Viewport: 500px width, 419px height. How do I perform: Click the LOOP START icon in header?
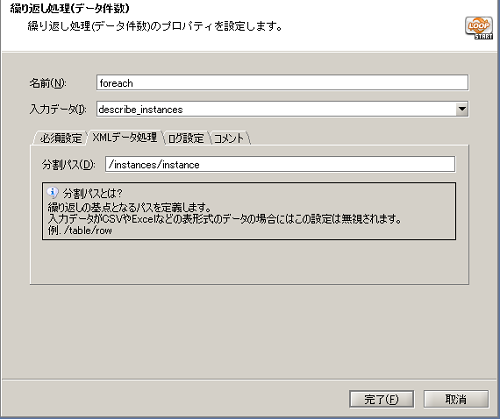tap(479, 28)
